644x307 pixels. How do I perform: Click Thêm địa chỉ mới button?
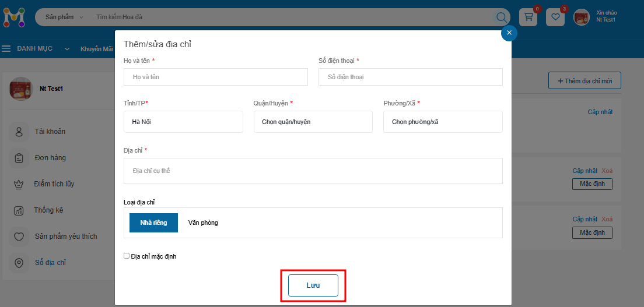point(584,81)
